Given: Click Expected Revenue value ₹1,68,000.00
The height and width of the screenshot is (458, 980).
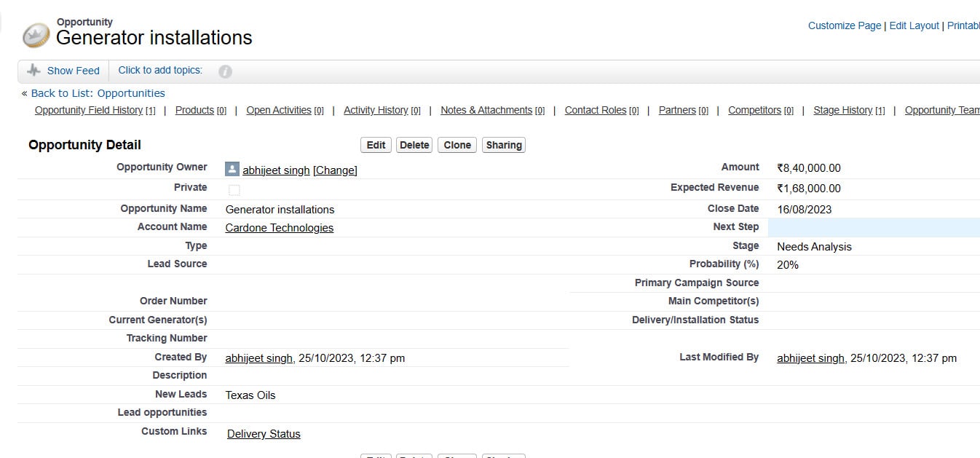Looking at the screenshot, I should 809,189.
